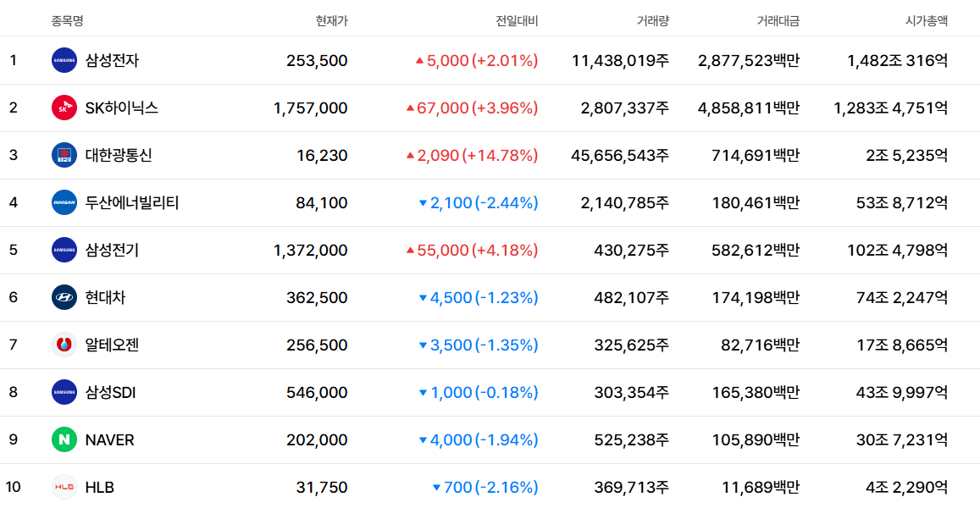
Task: Click the 시가총액 column header
Action: [927, 20]
